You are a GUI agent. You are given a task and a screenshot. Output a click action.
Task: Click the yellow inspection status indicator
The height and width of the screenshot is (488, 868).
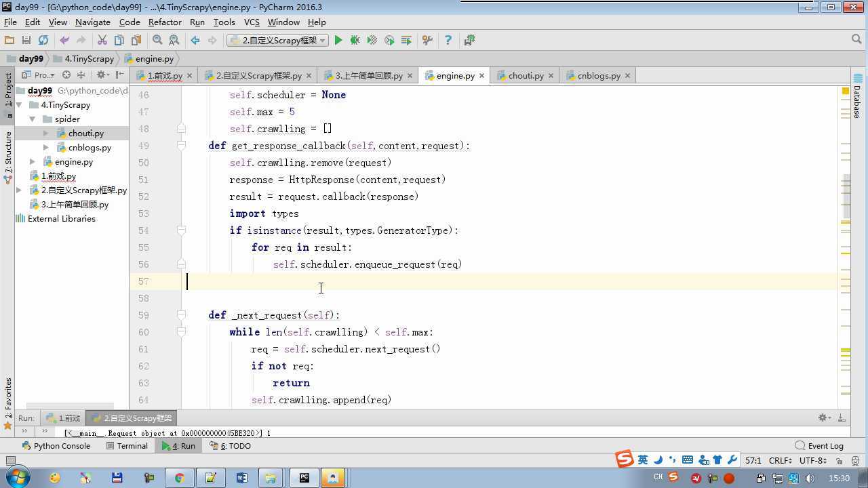[x=846, y=91]
